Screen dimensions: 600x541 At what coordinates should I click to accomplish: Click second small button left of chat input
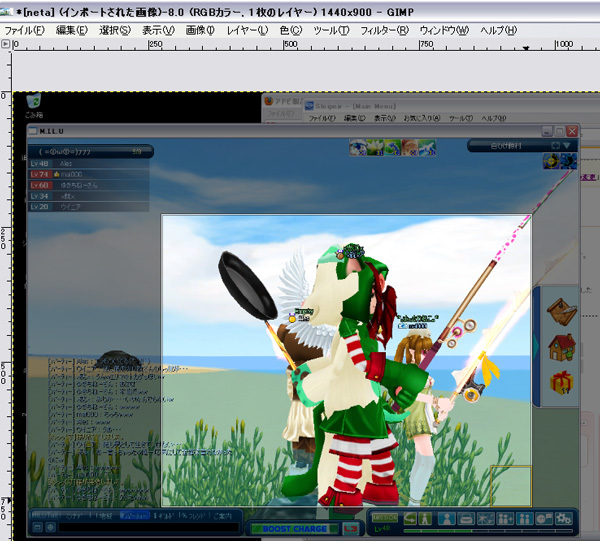point(51,528)
